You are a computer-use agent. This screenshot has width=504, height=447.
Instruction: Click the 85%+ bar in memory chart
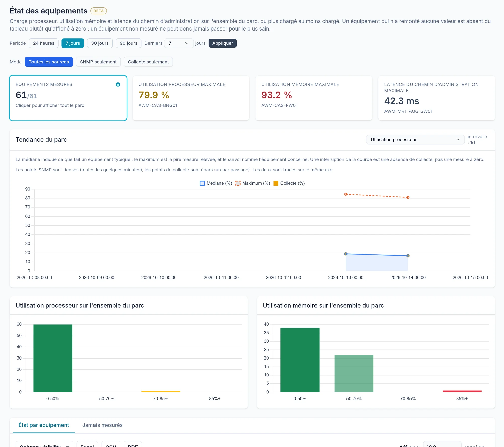click(x=462, y=391)
